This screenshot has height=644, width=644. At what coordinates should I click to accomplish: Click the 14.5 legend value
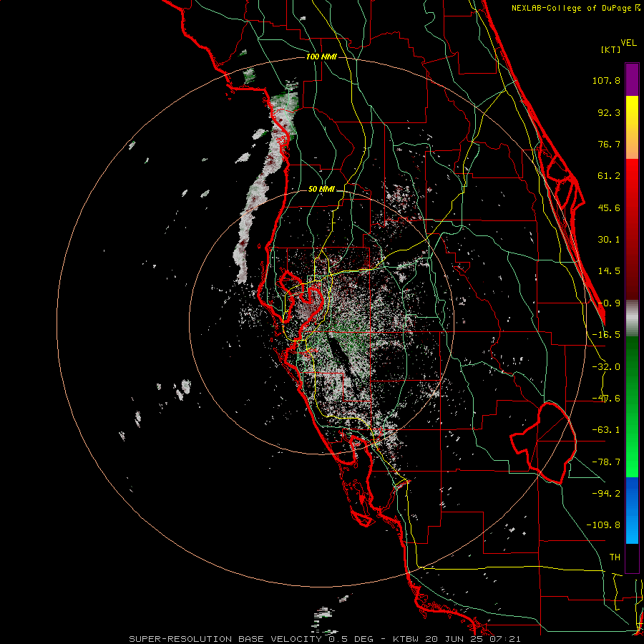pyautogui.click(x=609, y=271)
